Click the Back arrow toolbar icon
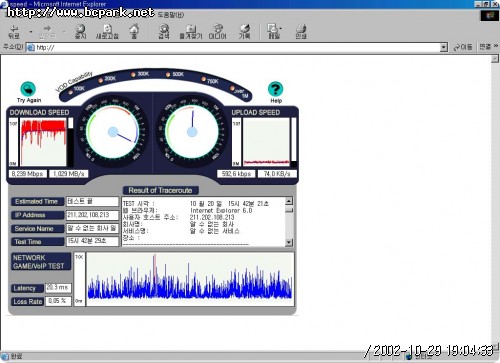Viewport: 500px width, 363px height. (14, 32)
